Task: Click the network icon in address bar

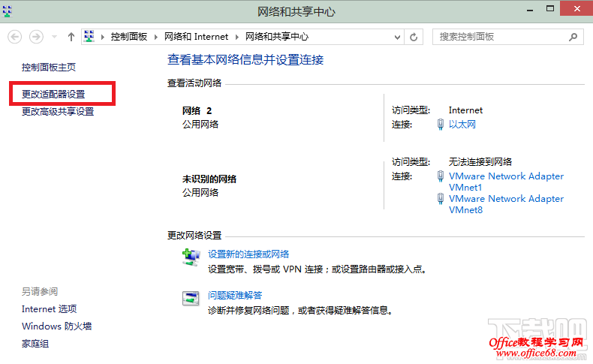Action: click(89, 36)
